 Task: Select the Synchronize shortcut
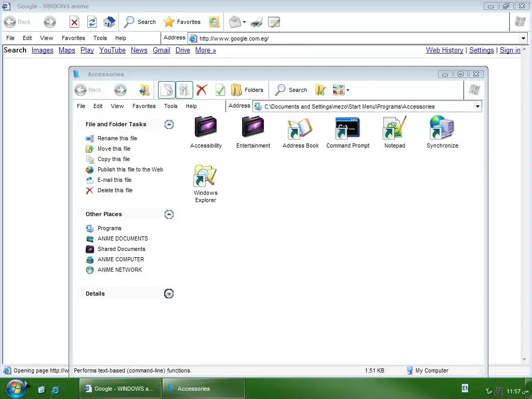click(x=442, y=132)
